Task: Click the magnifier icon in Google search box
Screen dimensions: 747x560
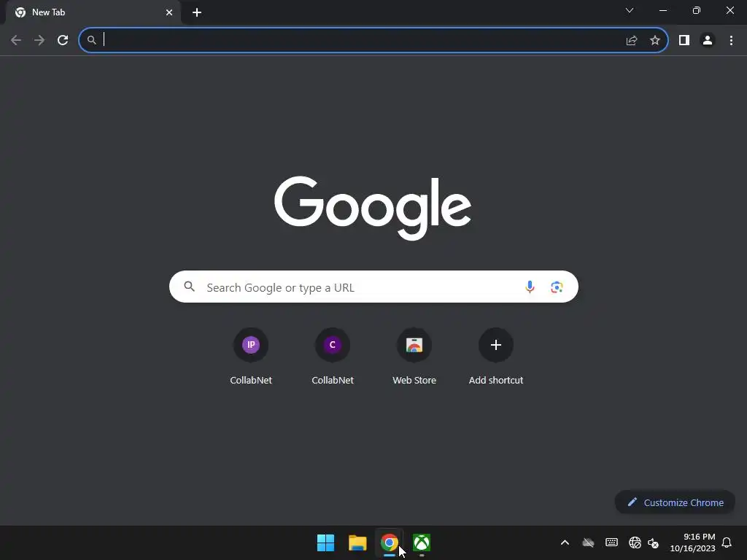Action: coord(189,287)
